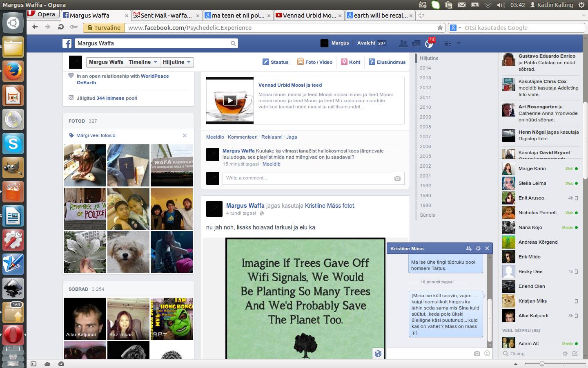Image resolution: width=588 pixels, height=368 pixels.
Task: Click Jaga share link under video post
Action: 292,137
